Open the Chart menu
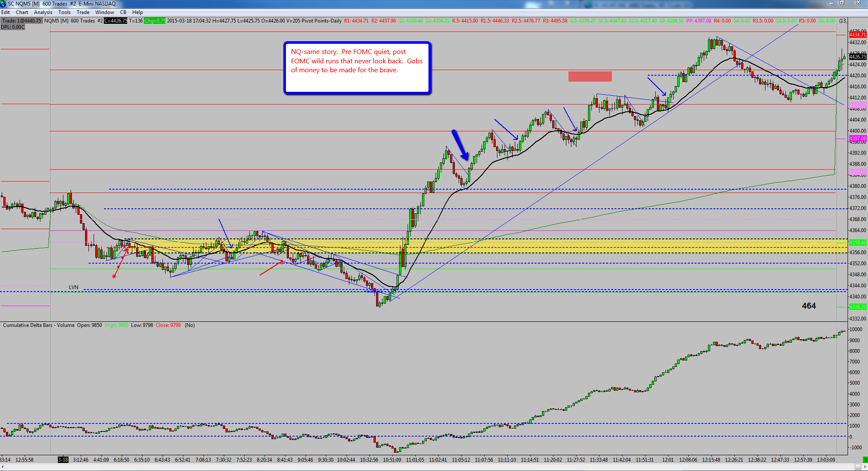The width and height of the screenshot is (868, 471). 22,12
